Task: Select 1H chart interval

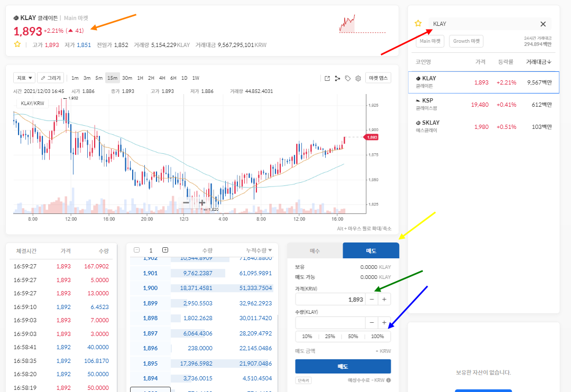Action: 140,78
